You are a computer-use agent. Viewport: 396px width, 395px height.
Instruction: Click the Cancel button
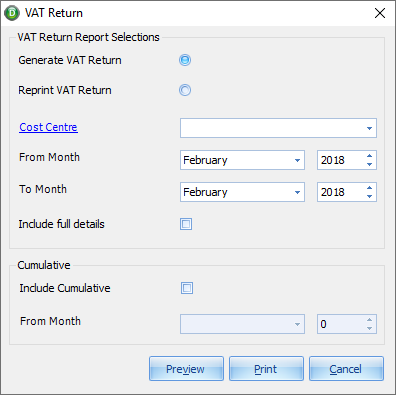point(346,369)
